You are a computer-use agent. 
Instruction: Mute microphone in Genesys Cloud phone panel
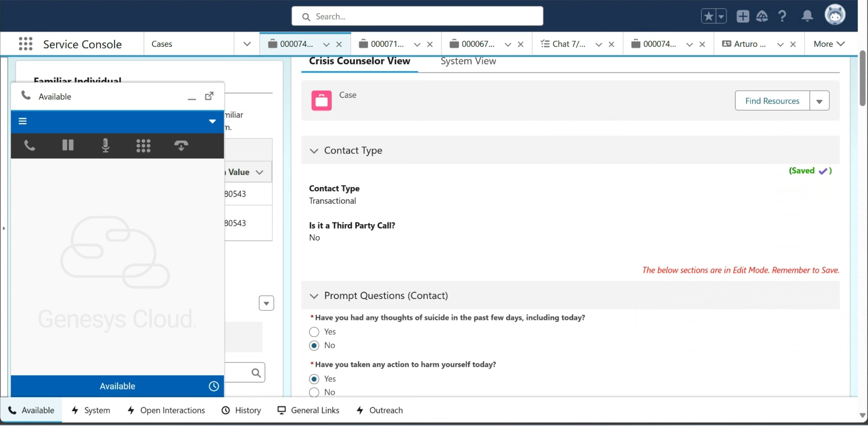[105, 145]
